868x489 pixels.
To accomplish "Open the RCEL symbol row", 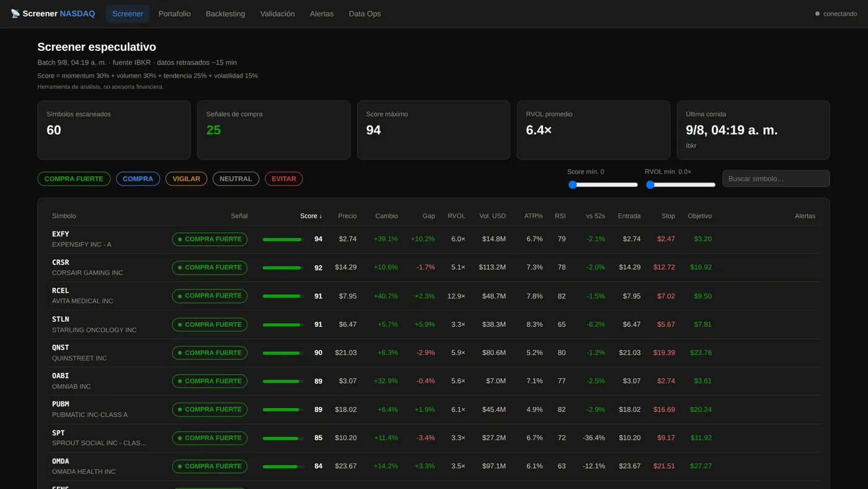I will pos(433,296).
